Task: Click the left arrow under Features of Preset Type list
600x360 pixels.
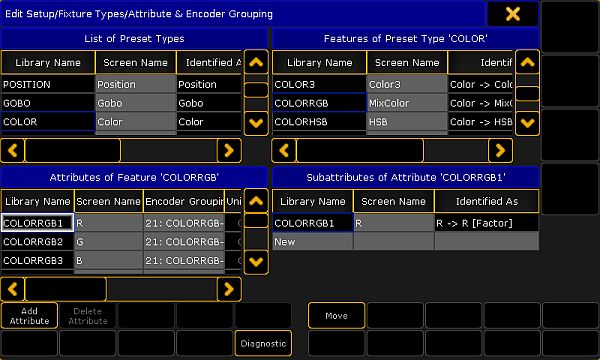Action: pos(284,150)
